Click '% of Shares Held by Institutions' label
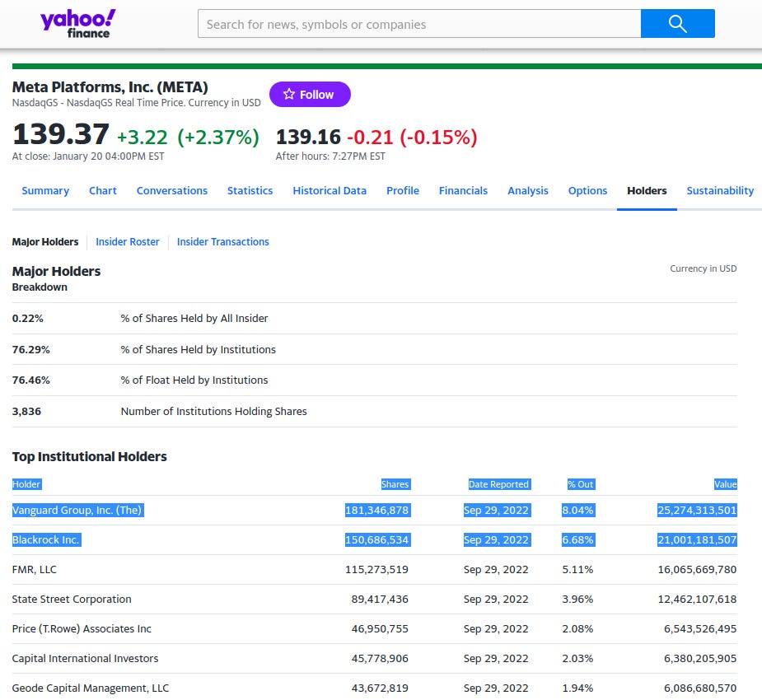Screen dimensions: 762x700 (x=199, y=349)
